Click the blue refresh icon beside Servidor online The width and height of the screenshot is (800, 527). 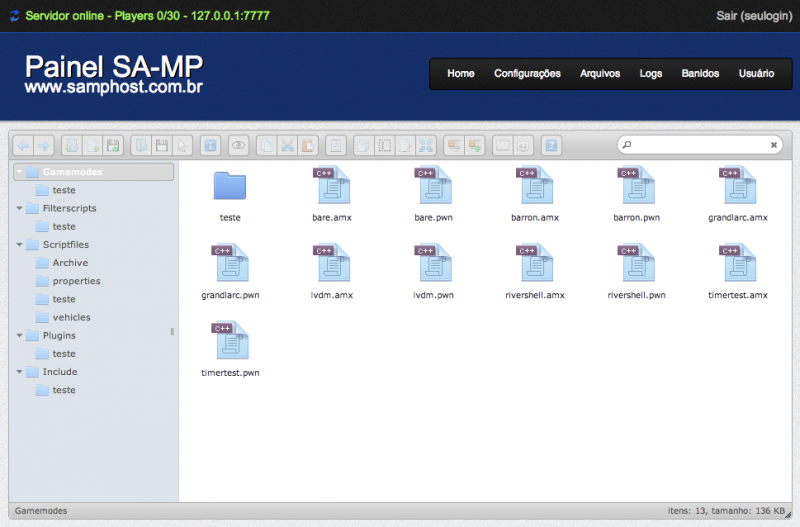(x=14, y=16)
